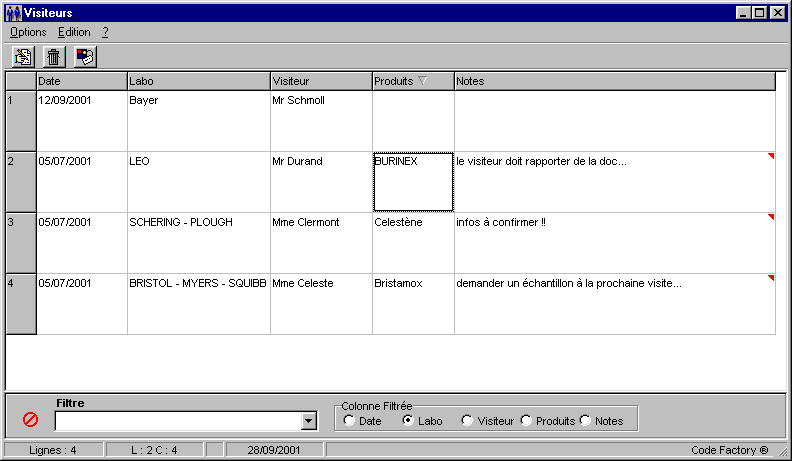Click the Mr Schmoll visitor cell
The image size is (792, 461).
(x=321, y=121)
